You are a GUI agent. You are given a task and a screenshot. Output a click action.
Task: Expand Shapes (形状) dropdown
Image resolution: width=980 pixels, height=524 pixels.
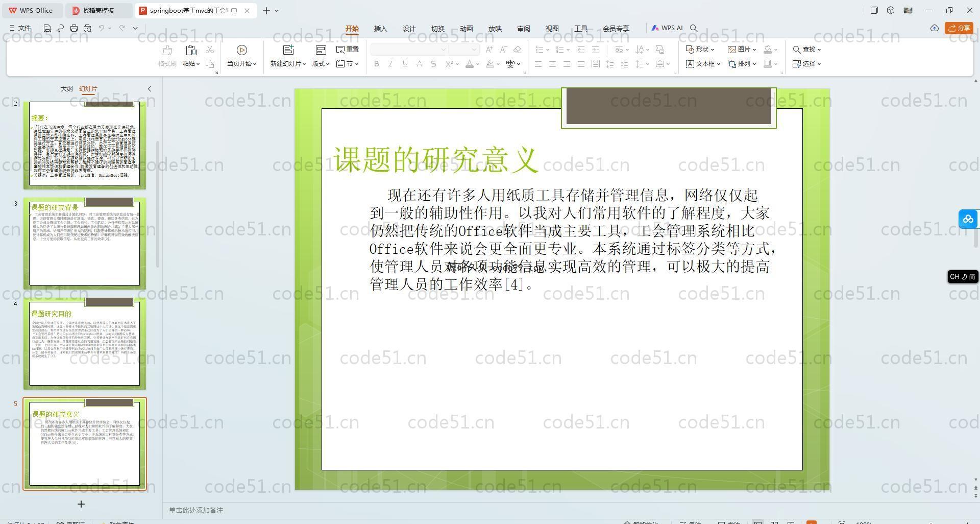tap(700, 50)
